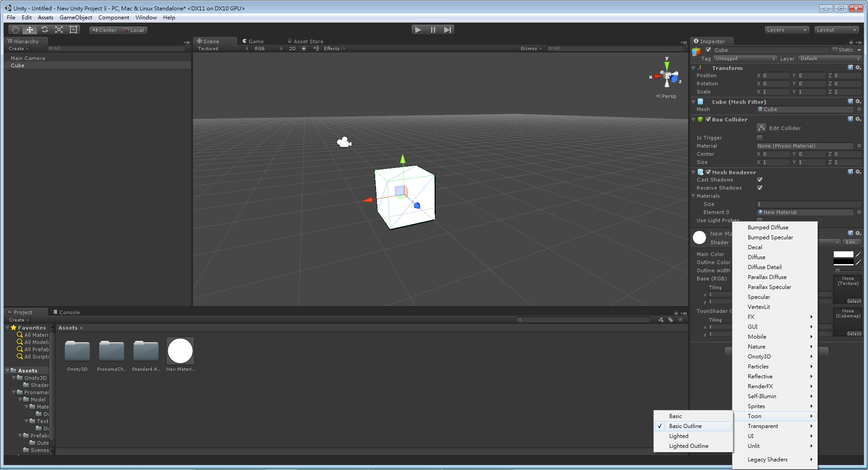This screenshot has height=470, width=868.
Task: Open the Mesh object picker circle
Action: click(x=859, y=109)
